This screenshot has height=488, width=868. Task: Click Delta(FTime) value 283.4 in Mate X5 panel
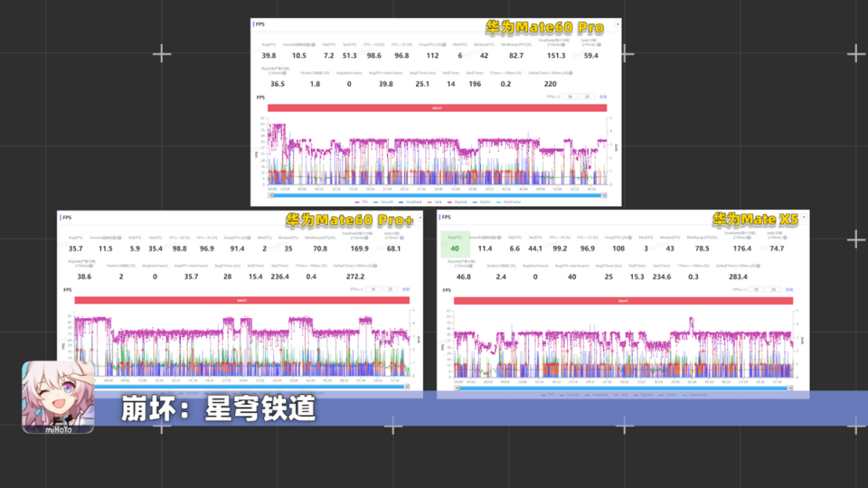(x=738, y=277)
